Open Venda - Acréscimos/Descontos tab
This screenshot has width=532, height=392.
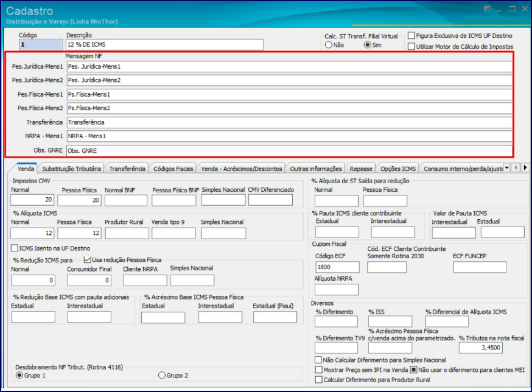coord(242,169)
